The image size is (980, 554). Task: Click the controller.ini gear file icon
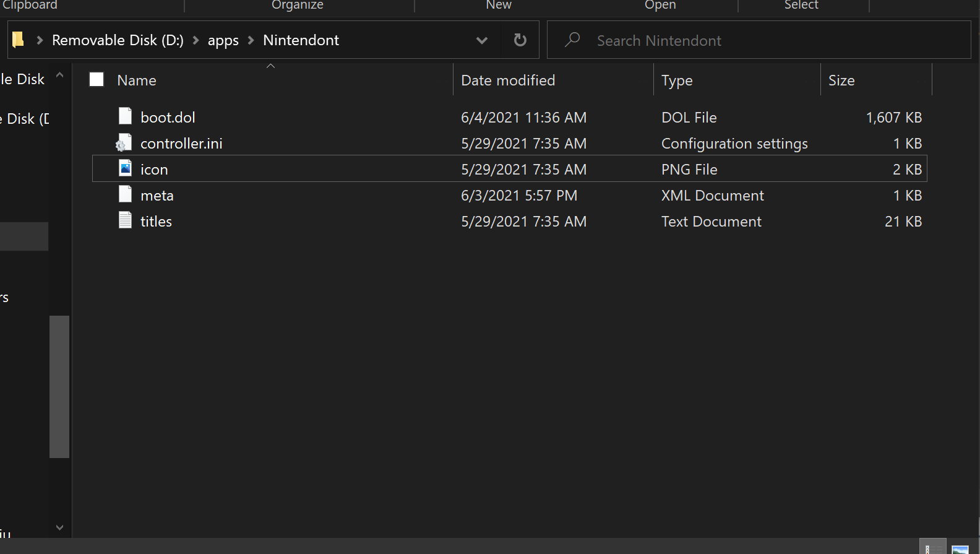[x=124, y=143]
